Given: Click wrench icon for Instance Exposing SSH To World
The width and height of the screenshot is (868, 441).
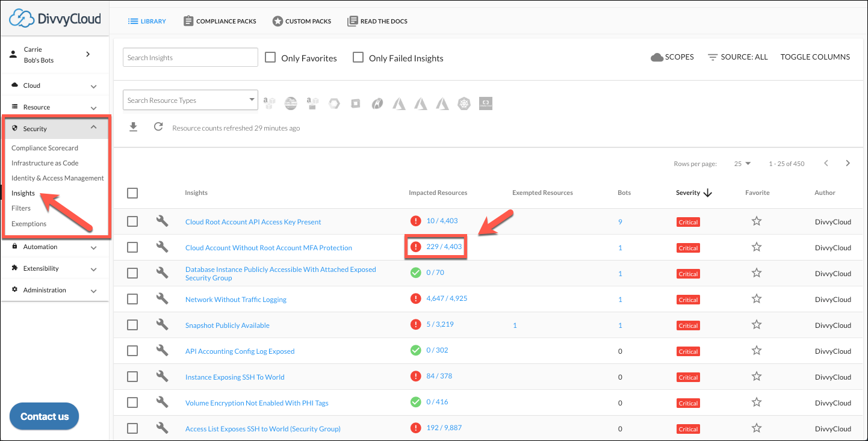Looking at the screenshot, I should [x=162, y=377].
